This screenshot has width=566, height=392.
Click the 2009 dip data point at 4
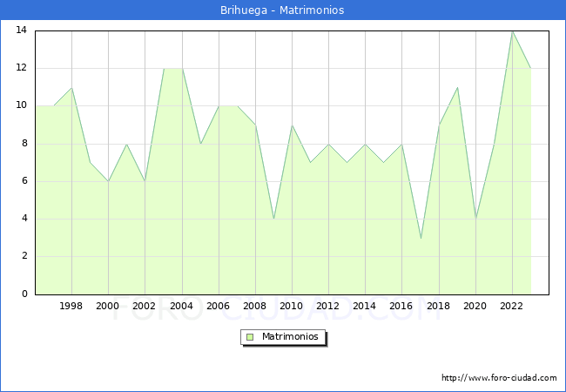pyautogui.click(x=274, y=219)
